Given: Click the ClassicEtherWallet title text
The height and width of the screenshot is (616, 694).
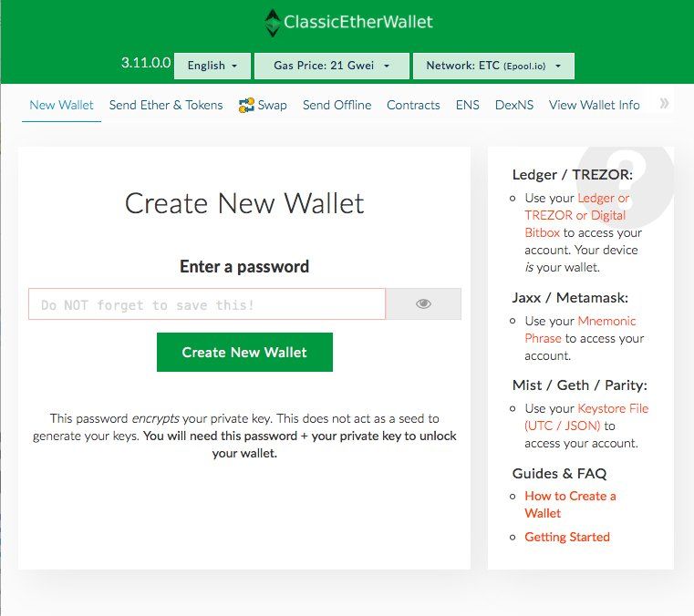Looking at the screenshot, I should pyautogui.click(x=358, y=22).
